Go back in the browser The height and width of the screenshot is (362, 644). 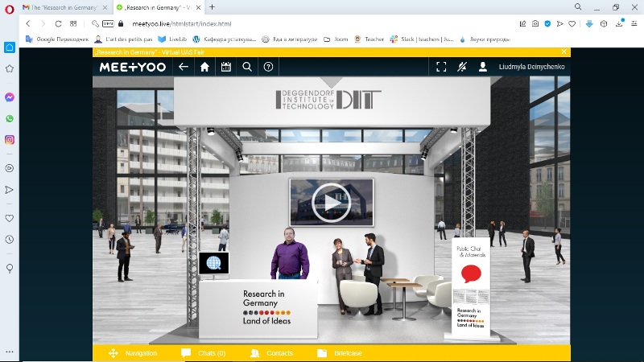tap(28, 24)
